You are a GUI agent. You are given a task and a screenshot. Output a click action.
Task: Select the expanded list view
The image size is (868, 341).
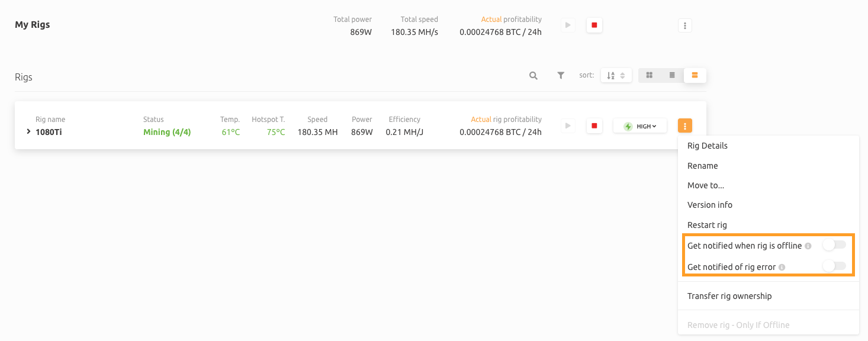click(x=695, y=75)
